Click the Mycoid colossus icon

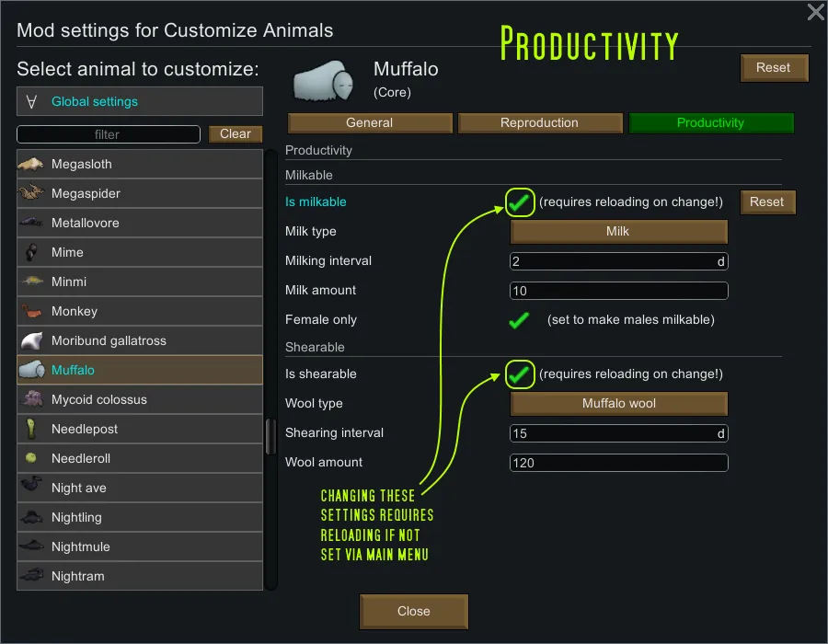(31, 399)
